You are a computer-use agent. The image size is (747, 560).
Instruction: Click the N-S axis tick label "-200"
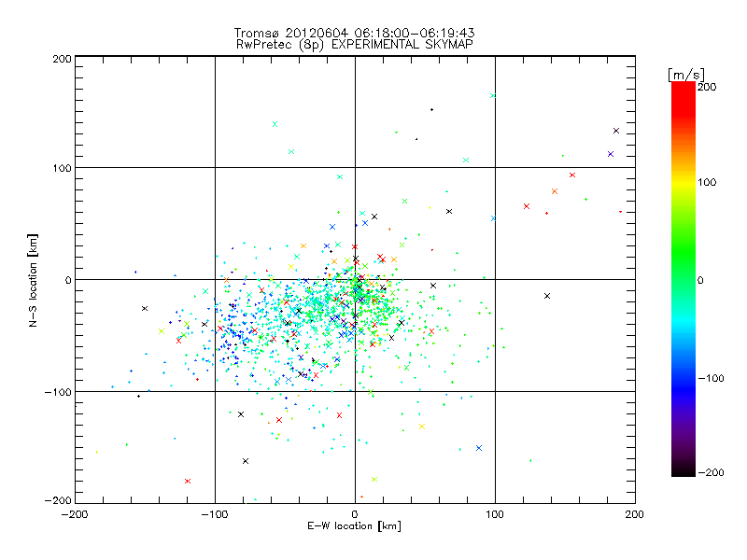[58, 500]
